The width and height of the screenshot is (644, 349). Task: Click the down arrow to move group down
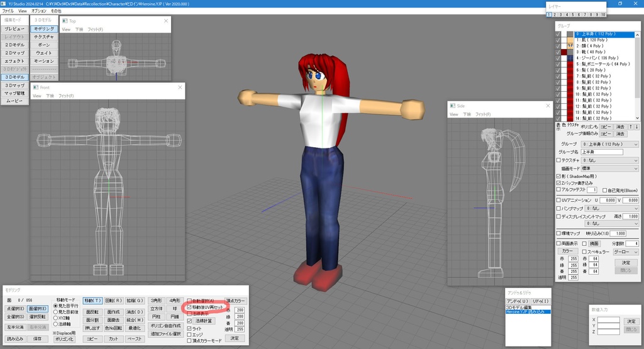pos(636,127)
